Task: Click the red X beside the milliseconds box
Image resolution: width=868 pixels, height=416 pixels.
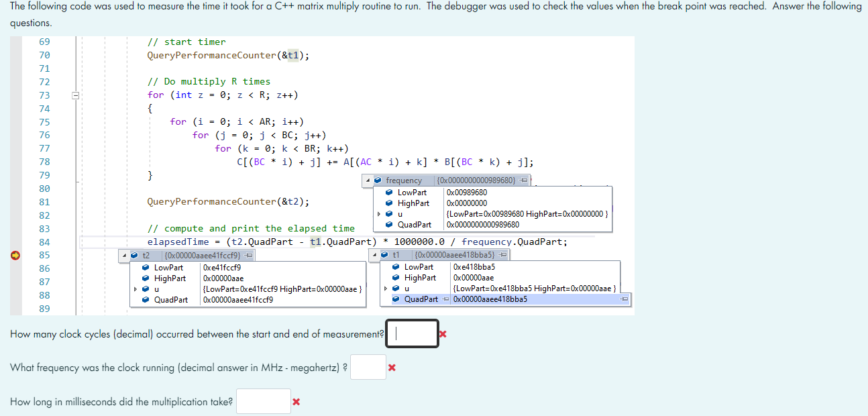Action: pos(295,401)
